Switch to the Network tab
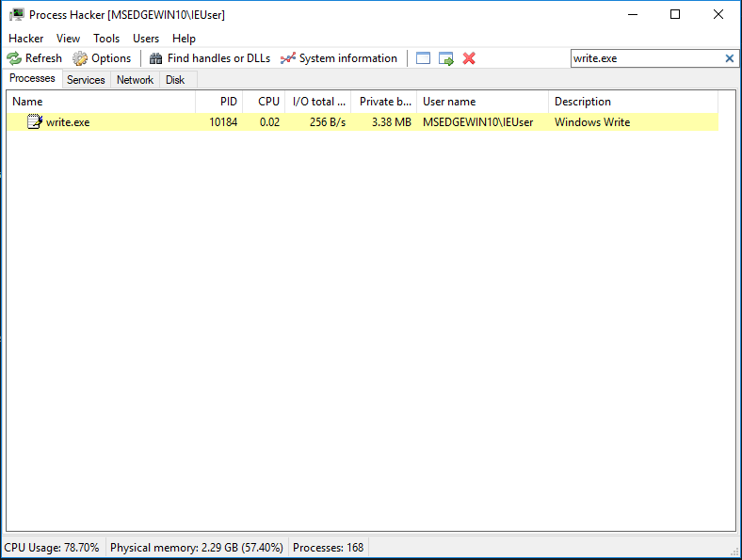 135,80
